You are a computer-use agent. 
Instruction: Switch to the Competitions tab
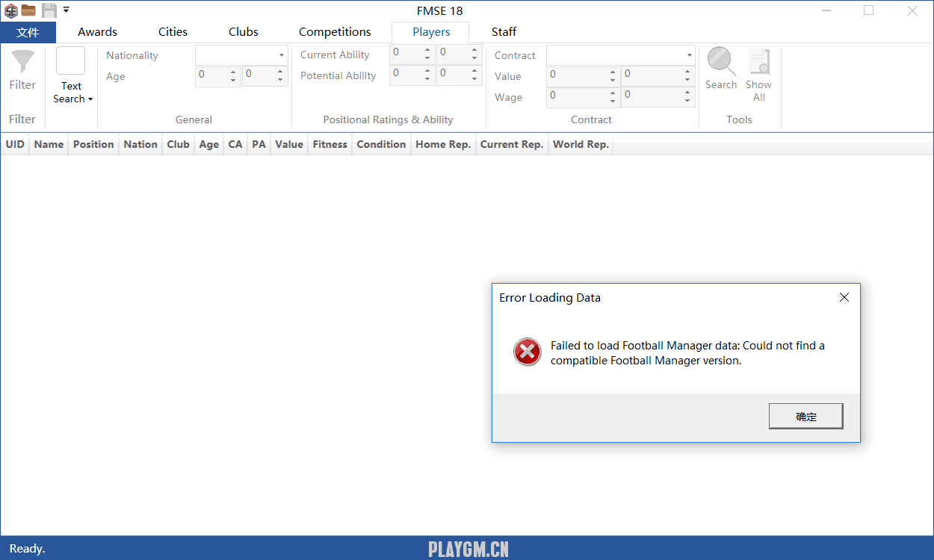pos(335,32)
